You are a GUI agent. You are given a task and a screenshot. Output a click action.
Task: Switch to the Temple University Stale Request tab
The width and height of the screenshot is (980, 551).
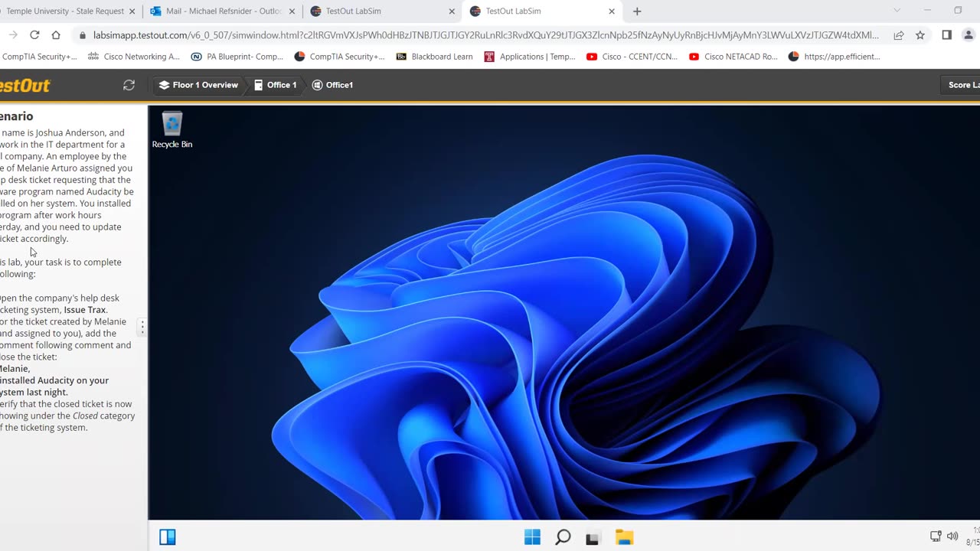(64, 11)
